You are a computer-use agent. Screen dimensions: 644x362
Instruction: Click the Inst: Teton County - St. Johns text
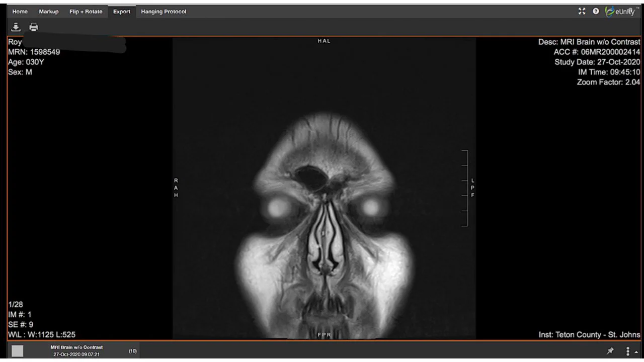click(590, 335)
